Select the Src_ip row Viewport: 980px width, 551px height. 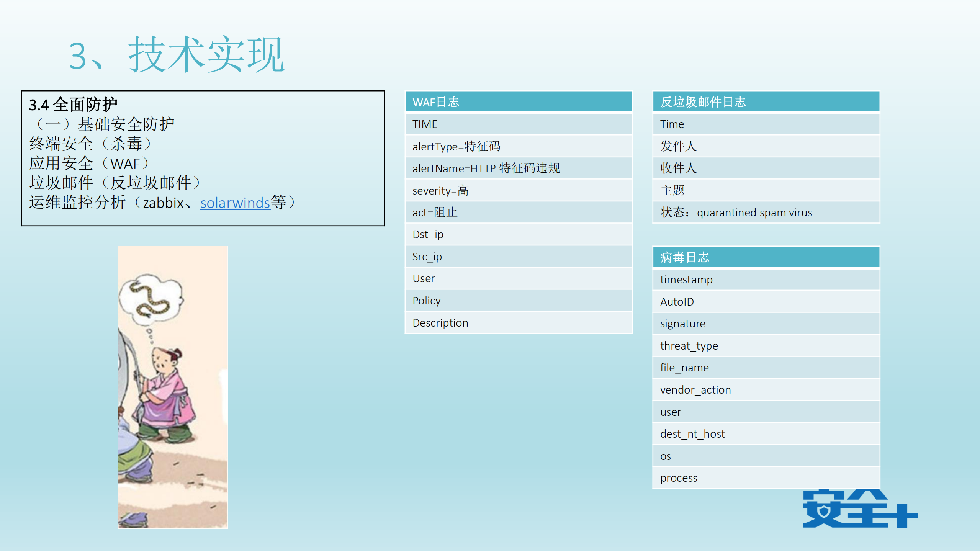coord(517,256)
